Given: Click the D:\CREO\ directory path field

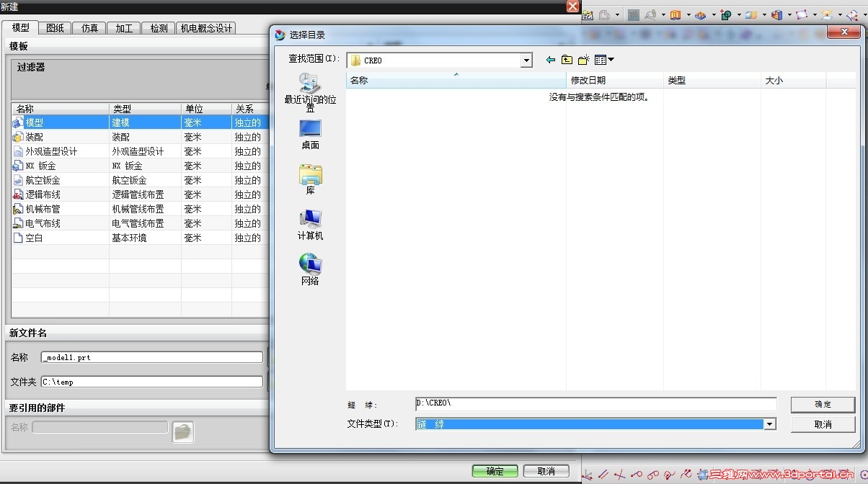Looking at the screenshot, I should point(596,403).
